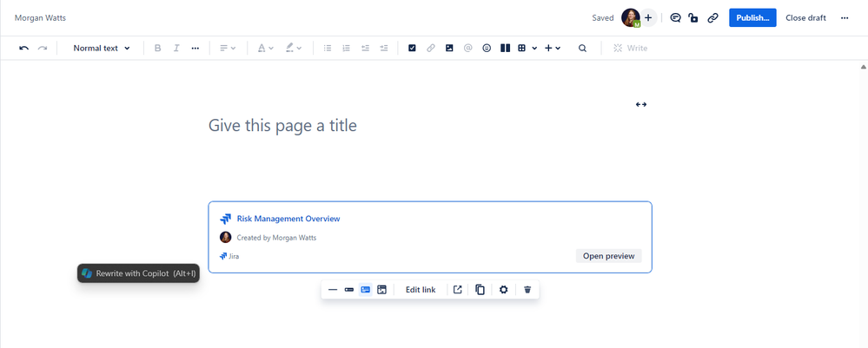Click Created by Morgan Watts text
The height and width of the screenshot is (348, 868).
point(277,237)
